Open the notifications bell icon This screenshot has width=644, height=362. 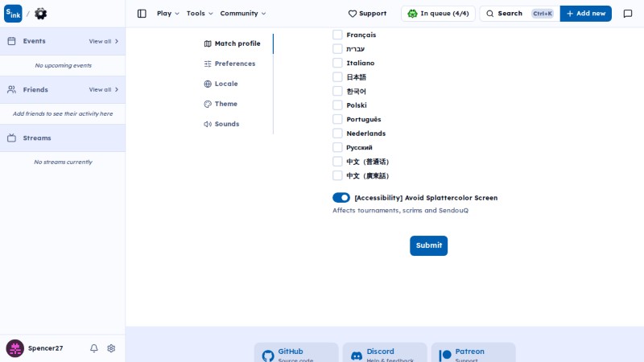tap(94, 348)
